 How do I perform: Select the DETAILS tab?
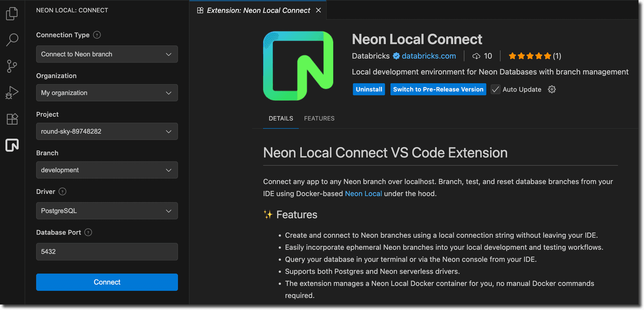[281, 118]
